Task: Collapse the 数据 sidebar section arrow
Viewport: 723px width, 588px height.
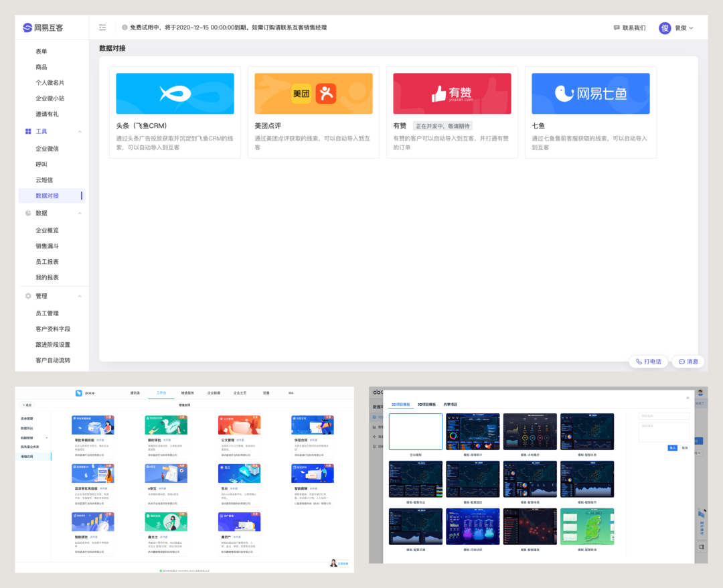Action: (80, 213)
